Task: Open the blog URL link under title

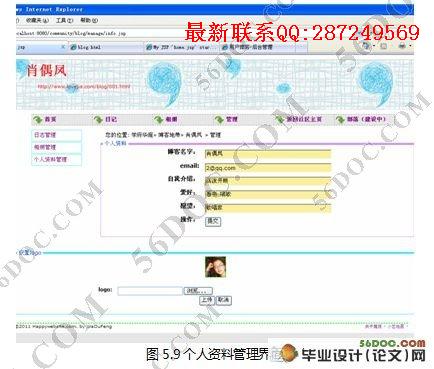Action: [x=84, y=87]
